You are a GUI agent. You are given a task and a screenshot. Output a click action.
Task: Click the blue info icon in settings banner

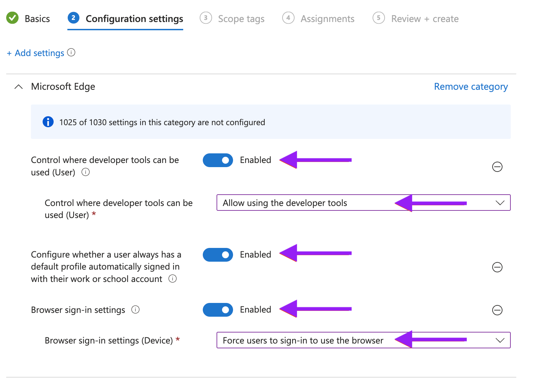coord(48,122)
